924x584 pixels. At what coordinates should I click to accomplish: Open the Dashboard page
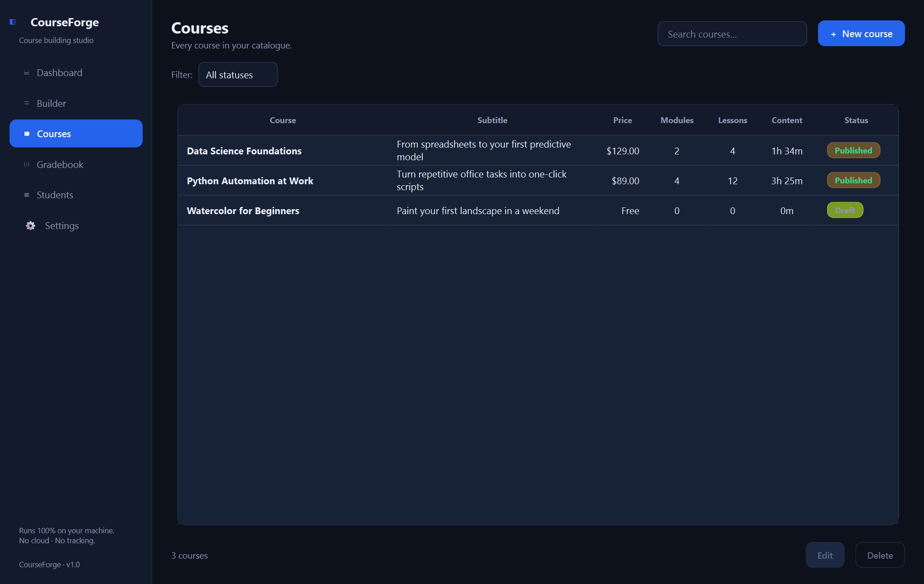76,73
